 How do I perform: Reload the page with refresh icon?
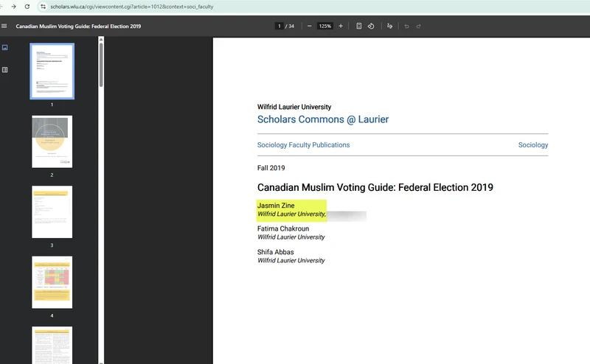[x=27, y=7]
